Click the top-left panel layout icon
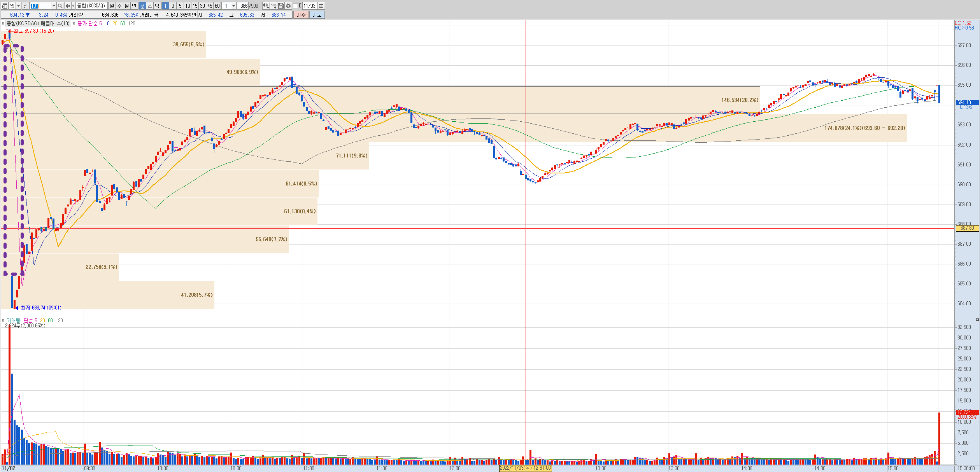Viewport: 980px width, 472px height. coord(5,6)
